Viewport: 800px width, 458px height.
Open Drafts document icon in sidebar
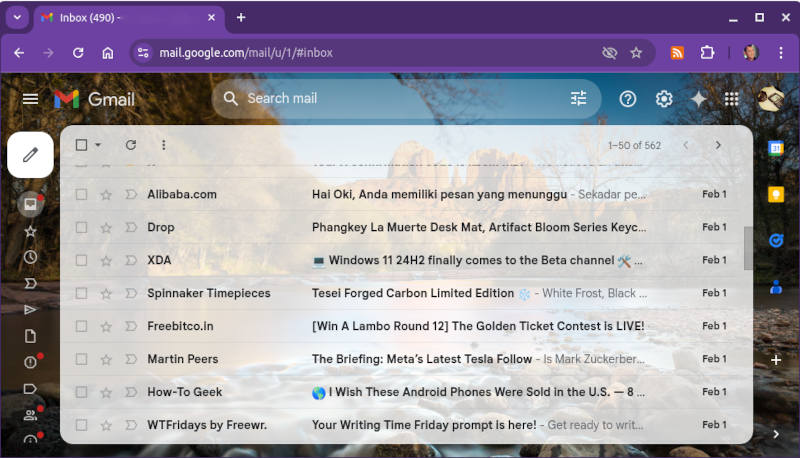tap(31, 336)
